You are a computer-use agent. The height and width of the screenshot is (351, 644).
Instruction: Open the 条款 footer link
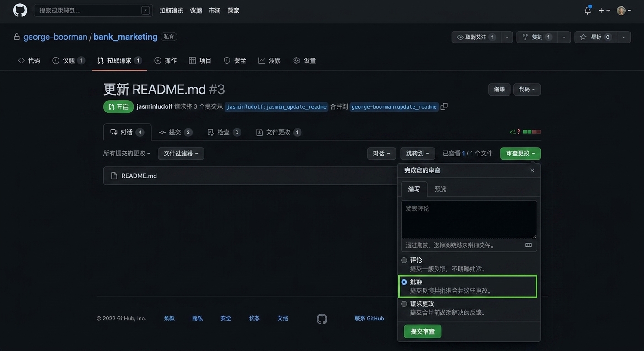169,319
